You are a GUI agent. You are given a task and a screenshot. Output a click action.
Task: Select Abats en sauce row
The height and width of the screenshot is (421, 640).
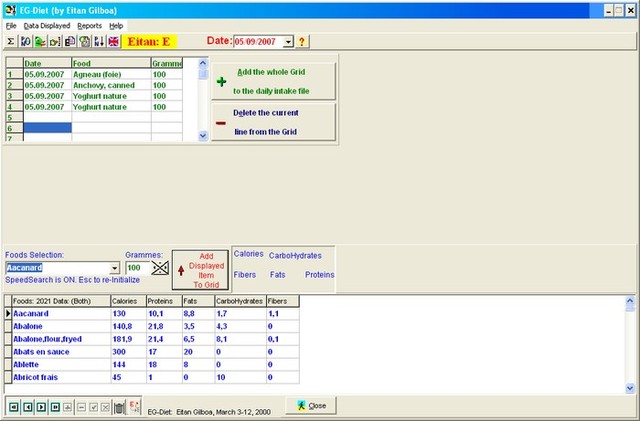click(155, 352)
